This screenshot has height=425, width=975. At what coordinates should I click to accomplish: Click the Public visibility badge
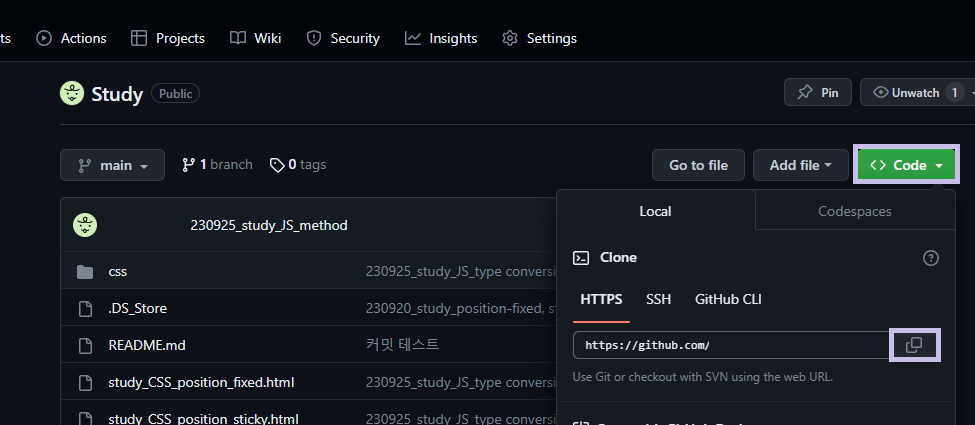(x=175, y=94)
